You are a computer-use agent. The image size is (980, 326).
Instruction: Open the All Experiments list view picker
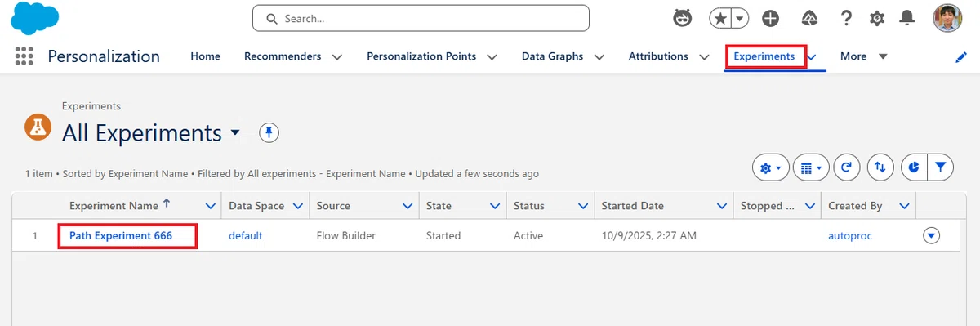click(235, 132)
